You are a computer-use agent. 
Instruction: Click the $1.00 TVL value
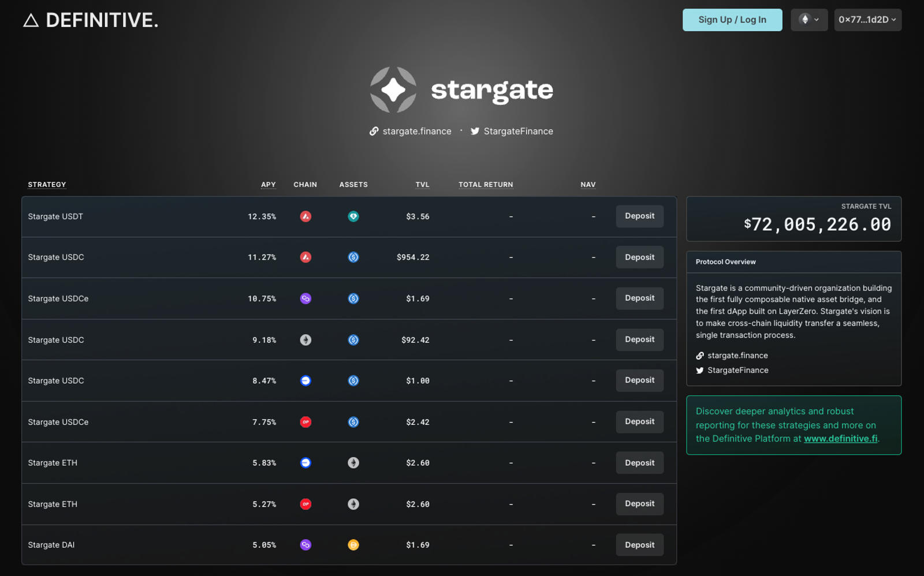tap(418, 381)
